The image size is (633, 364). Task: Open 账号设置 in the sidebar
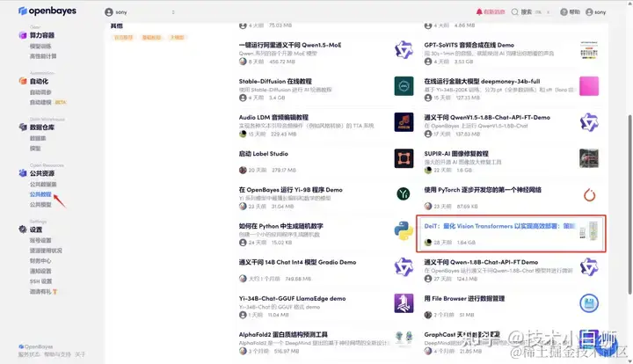pos(40,240)
